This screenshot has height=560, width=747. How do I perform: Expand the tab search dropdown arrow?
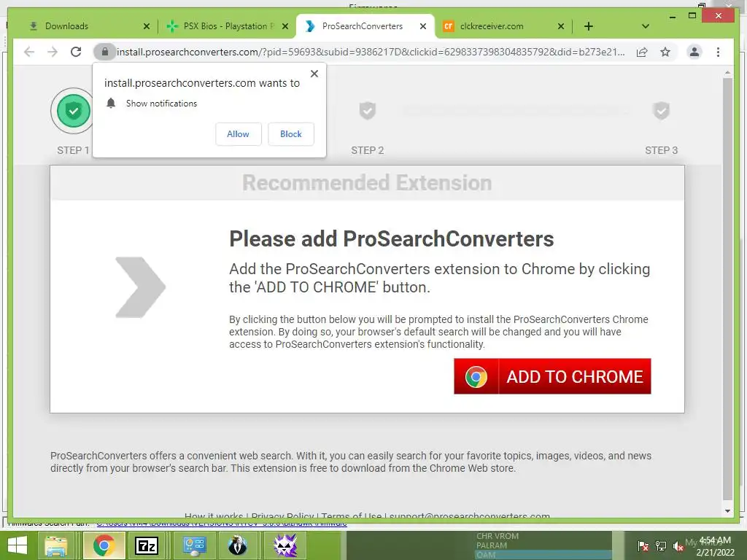[646, 26]
